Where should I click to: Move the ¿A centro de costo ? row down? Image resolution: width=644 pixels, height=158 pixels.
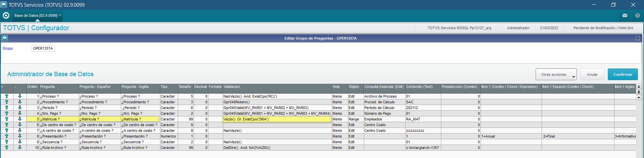[x=20, y=130]
